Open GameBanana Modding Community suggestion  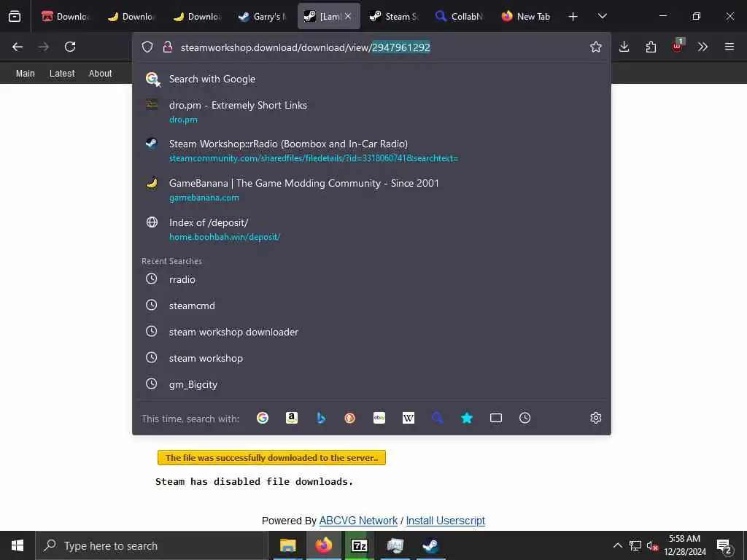[x=371, y=190]
